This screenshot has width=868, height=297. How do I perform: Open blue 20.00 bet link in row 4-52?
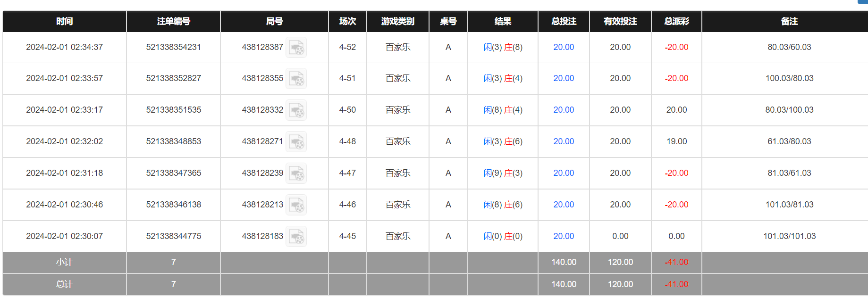(564, 47)
